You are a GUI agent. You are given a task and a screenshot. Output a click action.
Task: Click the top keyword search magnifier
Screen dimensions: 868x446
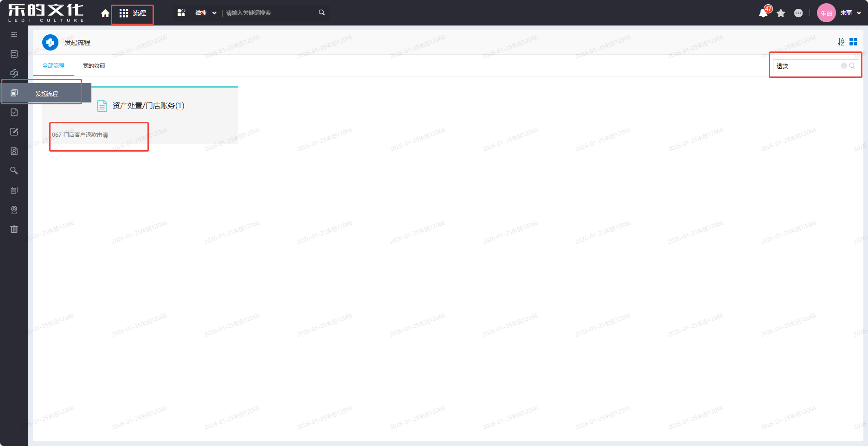(x=322, y=13)
